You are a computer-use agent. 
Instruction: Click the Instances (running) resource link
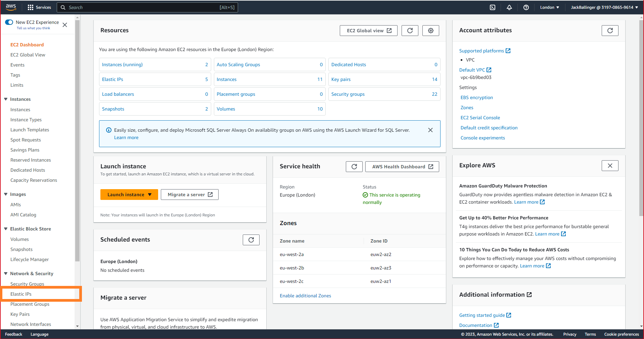pyautogui.click(x=122, y=65)
